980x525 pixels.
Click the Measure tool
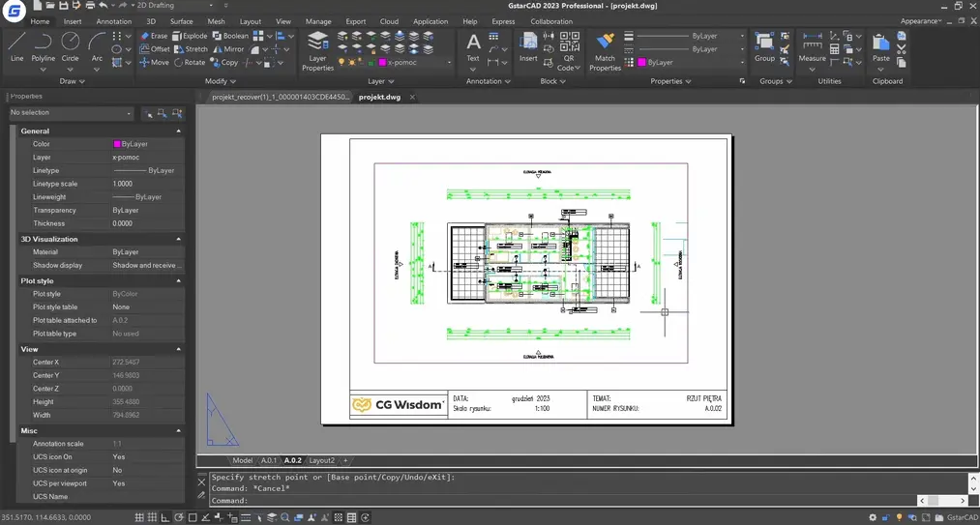pos(813,47)
